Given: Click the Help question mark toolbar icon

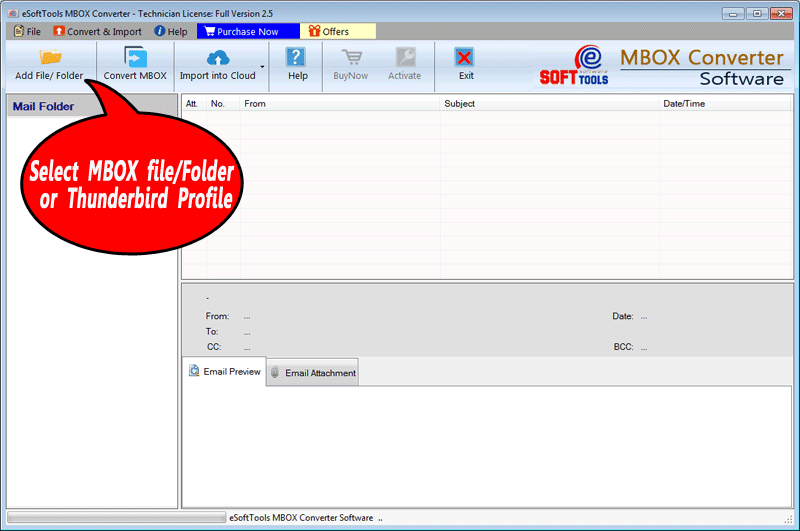Looking at the screenshot, I should (296, 57).
